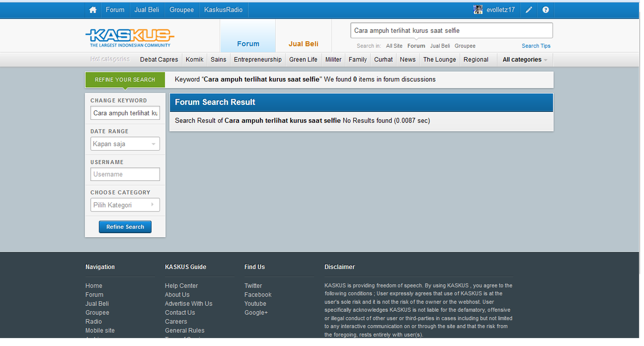Click the Forum Search Result heading
The height and width of the screenshot is (346, 644).
pyautogui.click(x=215, y=102)
